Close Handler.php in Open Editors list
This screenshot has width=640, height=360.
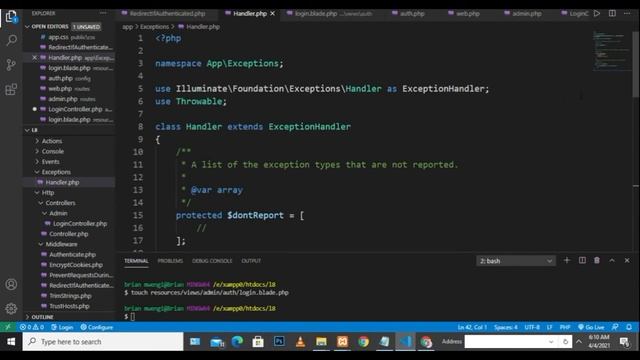click(x=34, y=58)
